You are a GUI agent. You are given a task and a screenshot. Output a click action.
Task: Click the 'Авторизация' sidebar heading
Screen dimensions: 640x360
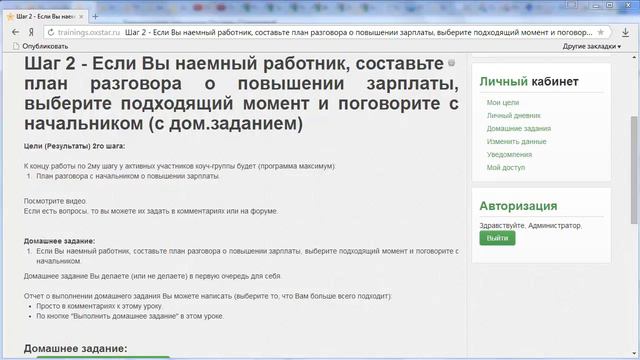[518, 206]
